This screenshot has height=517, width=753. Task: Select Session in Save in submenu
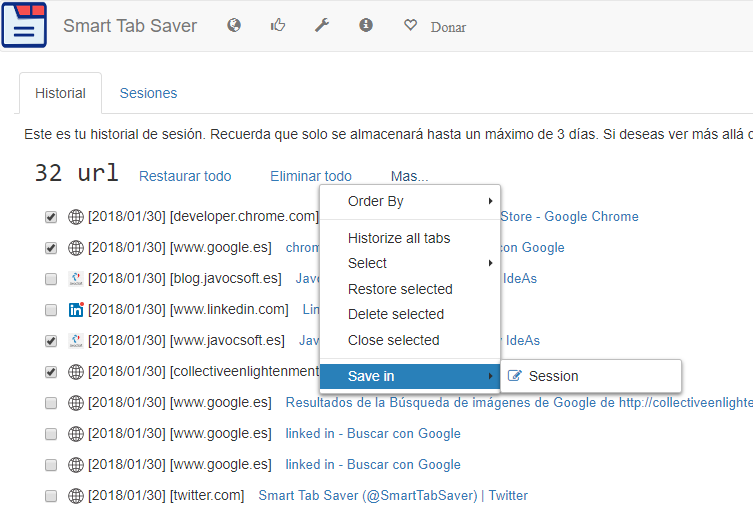[x=591, y=376]
